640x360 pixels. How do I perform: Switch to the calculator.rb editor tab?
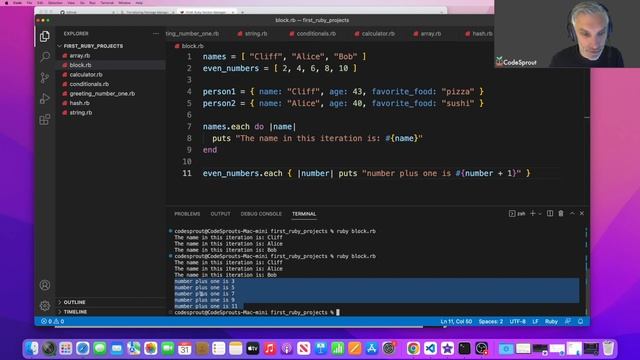pyautogui.click(x=375, y=34)
